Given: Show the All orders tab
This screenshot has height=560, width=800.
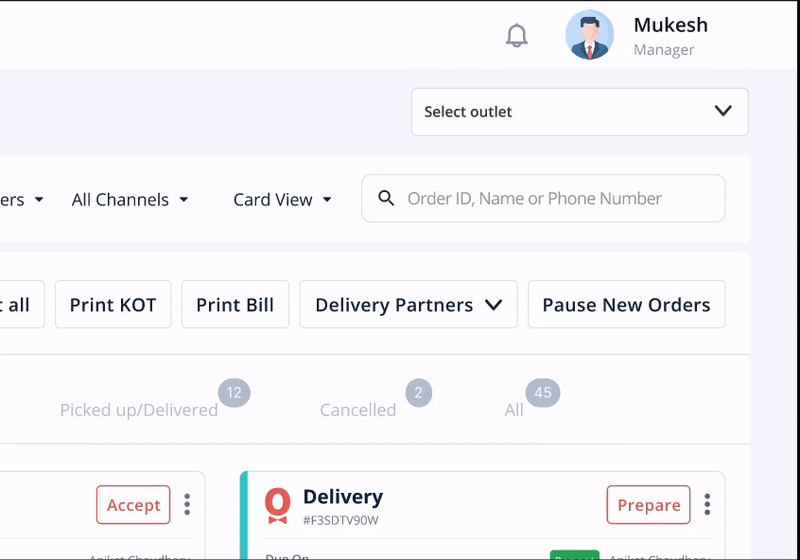Looking at the screenshot, I should (514, 410).
